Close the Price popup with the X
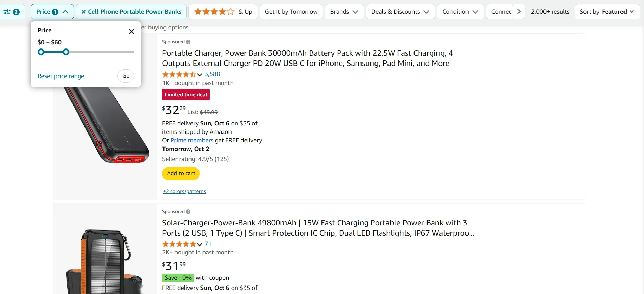Screen dimensions: 644x294 (131, 31)
